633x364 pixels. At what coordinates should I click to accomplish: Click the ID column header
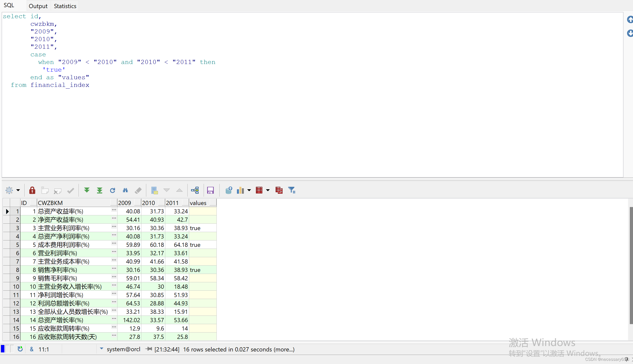[x=28, y=203]
